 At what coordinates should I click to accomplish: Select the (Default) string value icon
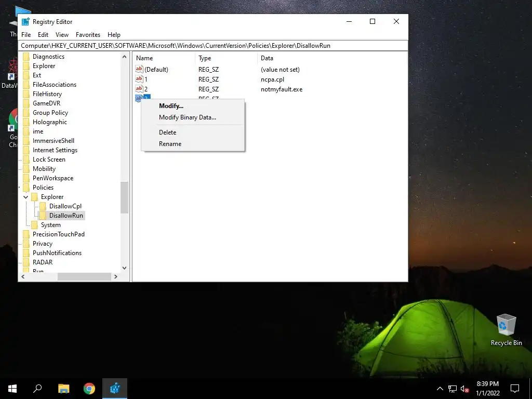pos(139,69)
